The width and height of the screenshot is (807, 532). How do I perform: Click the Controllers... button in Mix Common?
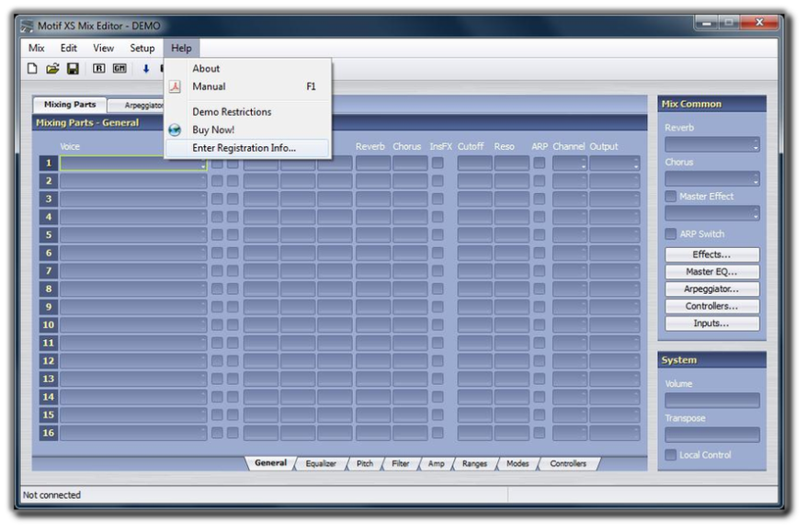click(711, 307)
